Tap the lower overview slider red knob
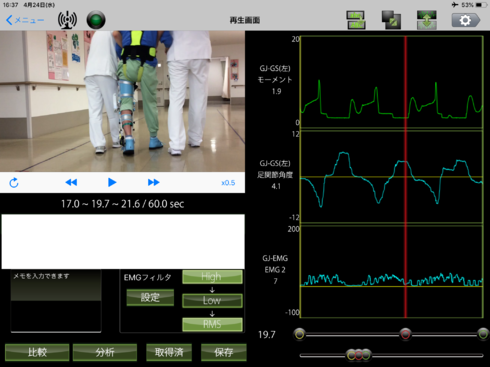The image size is (490, 367). click(358, 355)
